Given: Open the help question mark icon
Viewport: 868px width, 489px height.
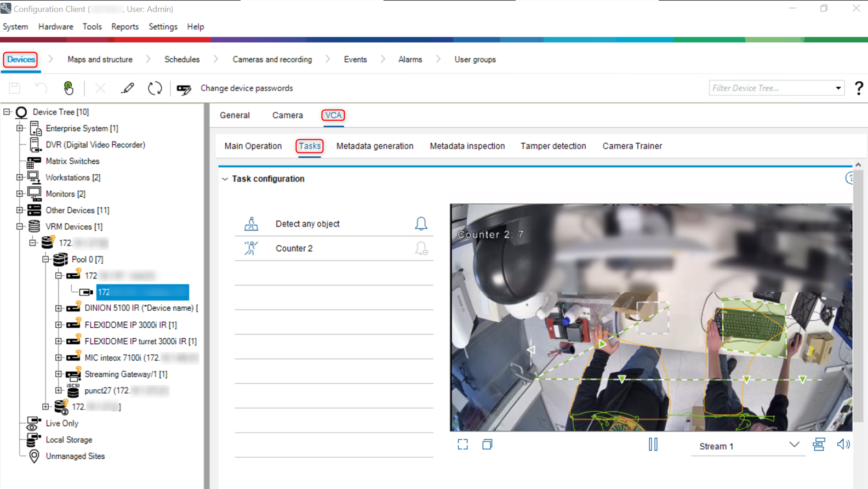Looking at the screenshot, I should point(858,88).
